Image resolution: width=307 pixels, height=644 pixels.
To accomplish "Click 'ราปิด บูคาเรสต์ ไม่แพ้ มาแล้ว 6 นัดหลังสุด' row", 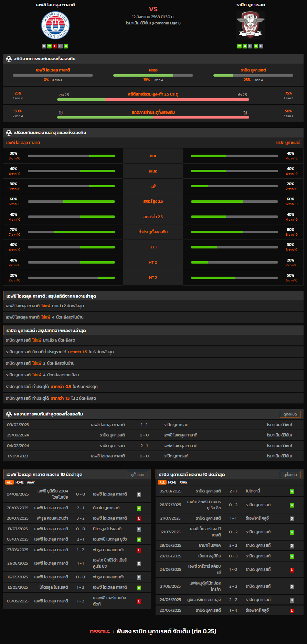I will 153,340.
